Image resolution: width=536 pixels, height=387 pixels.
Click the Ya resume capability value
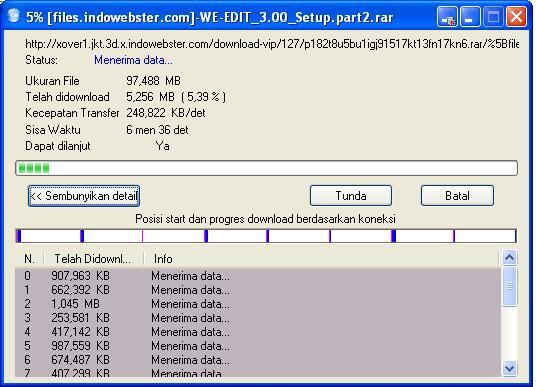coord(162,146)
